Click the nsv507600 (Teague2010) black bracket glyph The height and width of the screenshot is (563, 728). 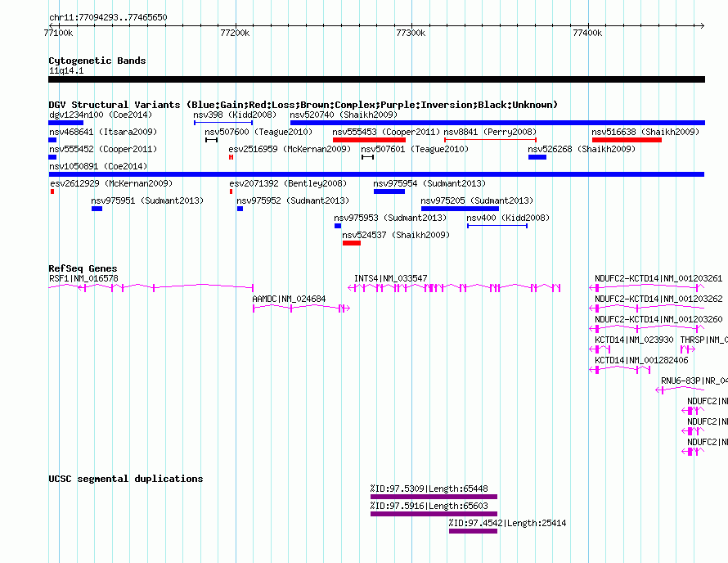tap(211, 140)
